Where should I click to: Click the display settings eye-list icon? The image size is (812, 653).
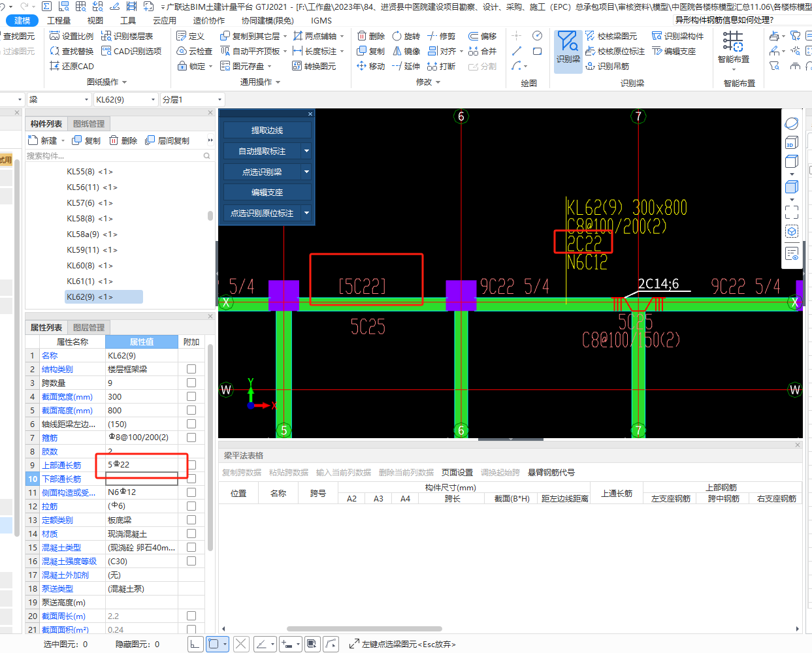click(792, 253)
